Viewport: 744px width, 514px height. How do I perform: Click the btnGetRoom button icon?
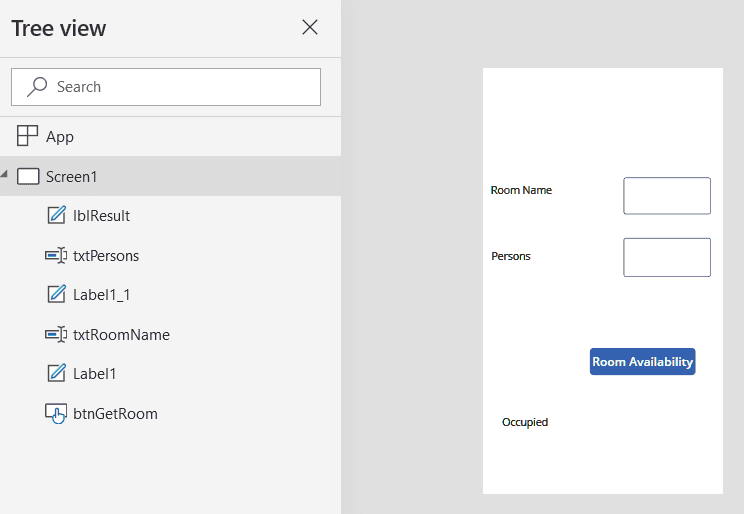56,413
